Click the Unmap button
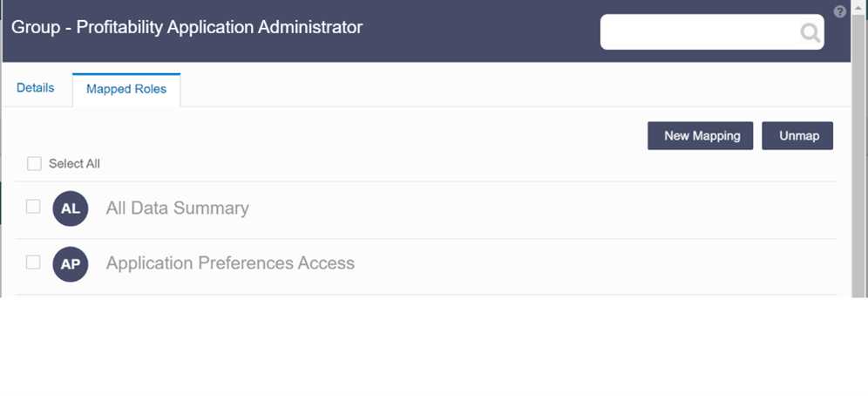 coord(797,136)
